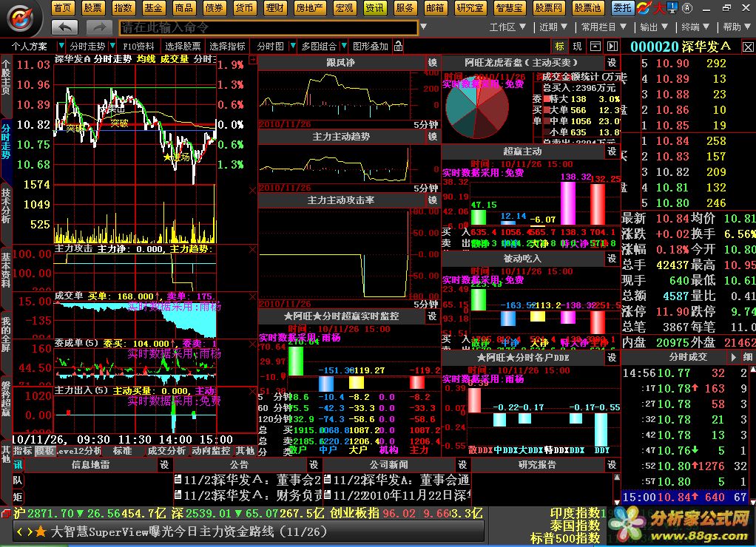
Task: Open 设 settings for 公司新闻 panel
Action: 462,465
